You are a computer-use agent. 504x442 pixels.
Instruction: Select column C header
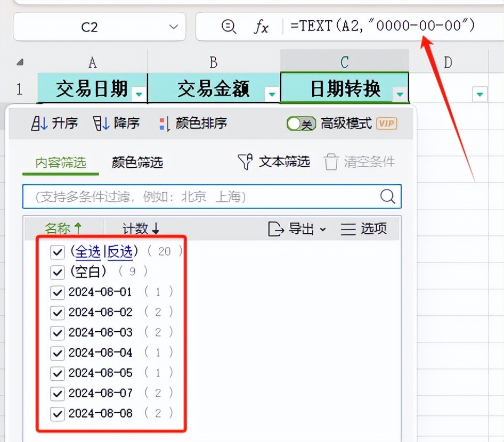345,62
